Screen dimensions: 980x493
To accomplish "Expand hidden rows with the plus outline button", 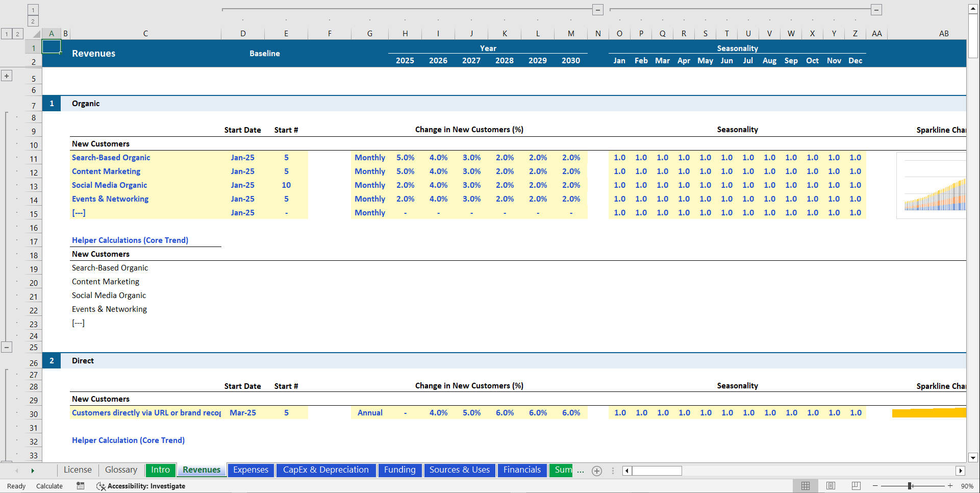I will pyautogui.click(x=7, y=75).
